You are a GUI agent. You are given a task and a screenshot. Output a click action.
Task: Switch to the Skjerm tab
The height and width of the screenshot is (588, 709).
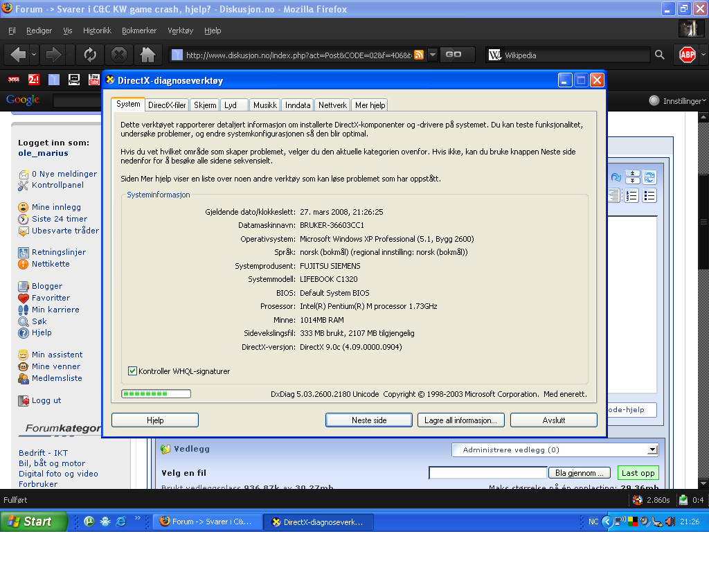tap(205, 105)
